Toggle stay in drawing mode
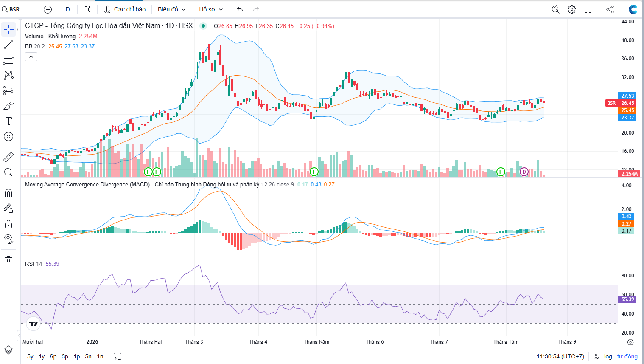 pos(8,209)
